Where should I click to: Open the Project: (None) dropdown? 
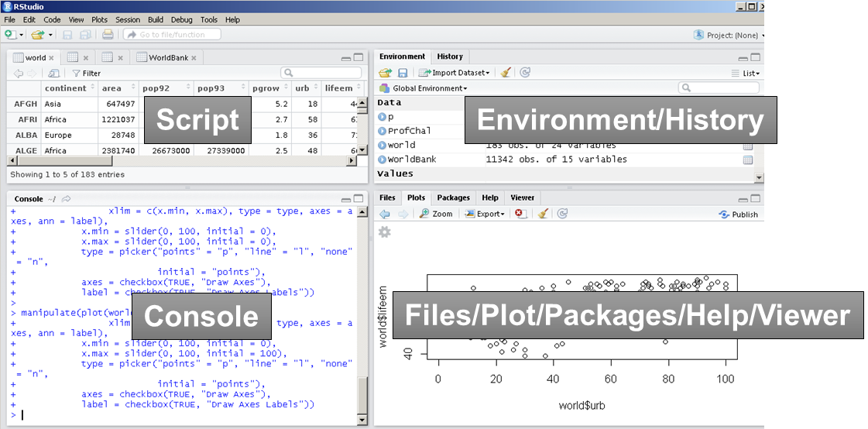[729, 35]
